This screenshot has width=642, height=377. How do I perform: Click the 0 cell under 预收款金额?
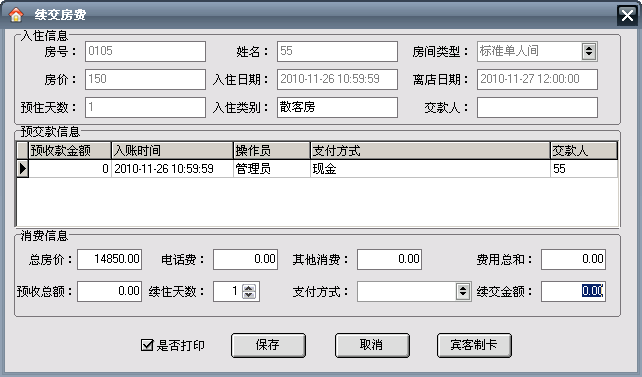[x=70, y=169]
